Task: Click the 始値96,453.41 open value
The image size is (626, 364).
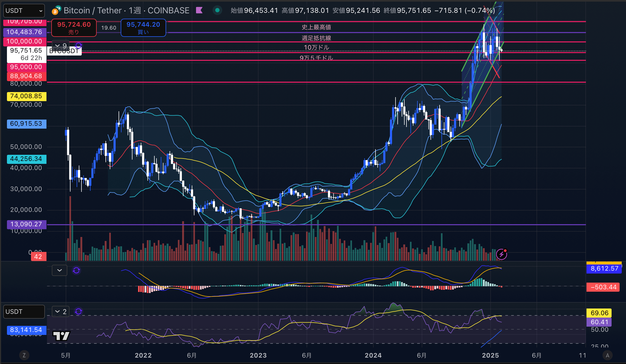Action: coord(254,10)
